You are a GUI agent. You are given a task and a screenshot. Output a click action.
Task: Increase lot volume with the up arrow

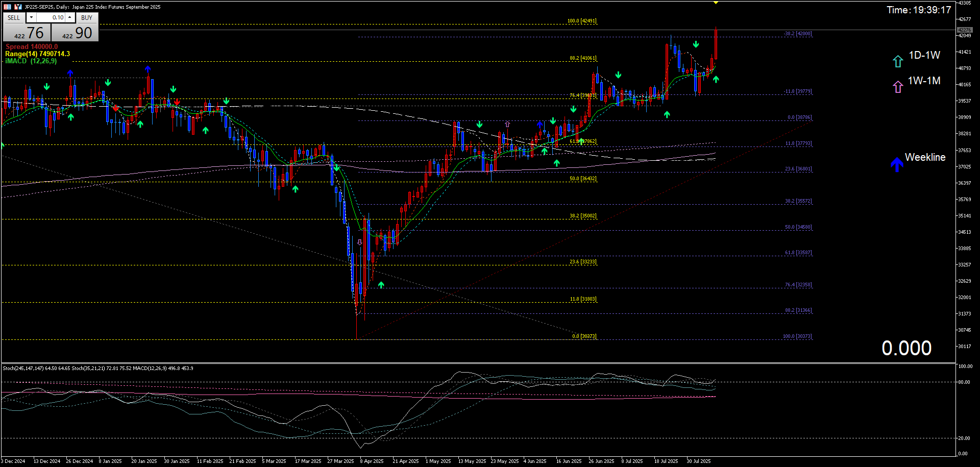[70, 17]
